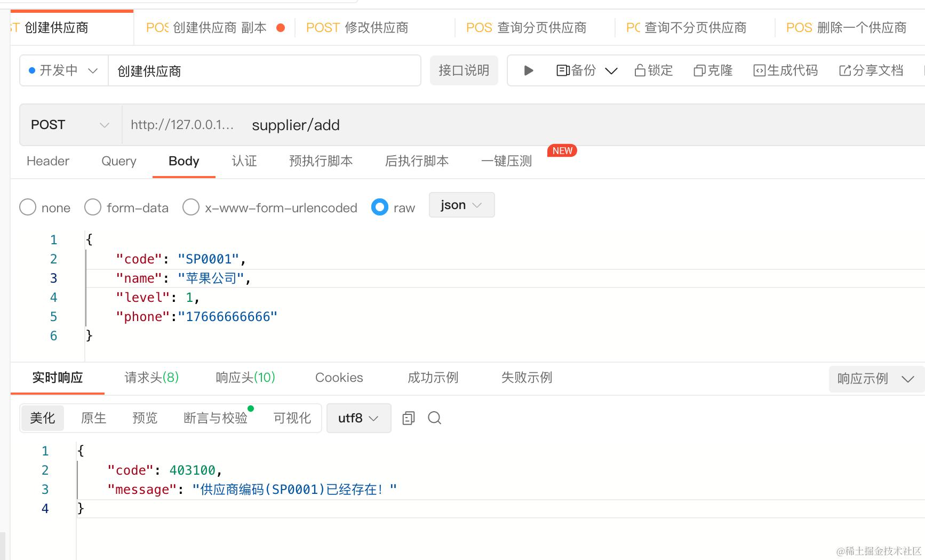Viewport: 925px width, 560px height.
Task: Click the share document (分享文档) button
Action: coord(871,70)
